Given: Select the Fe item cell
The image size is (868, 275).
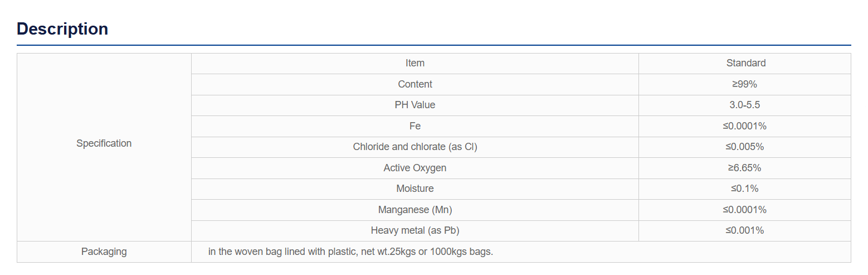Looking at the screenshot, I should pos(415,126).
